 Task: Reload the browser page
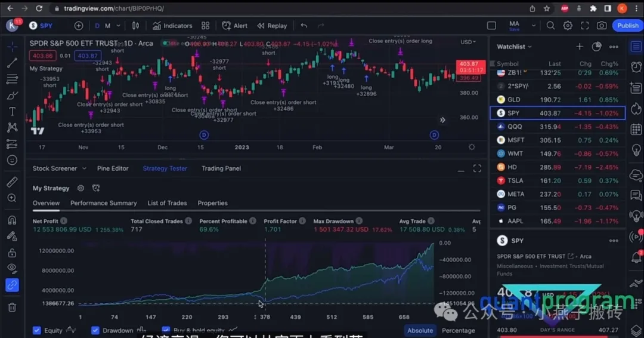pyautogui.click(x=39, y=8)
